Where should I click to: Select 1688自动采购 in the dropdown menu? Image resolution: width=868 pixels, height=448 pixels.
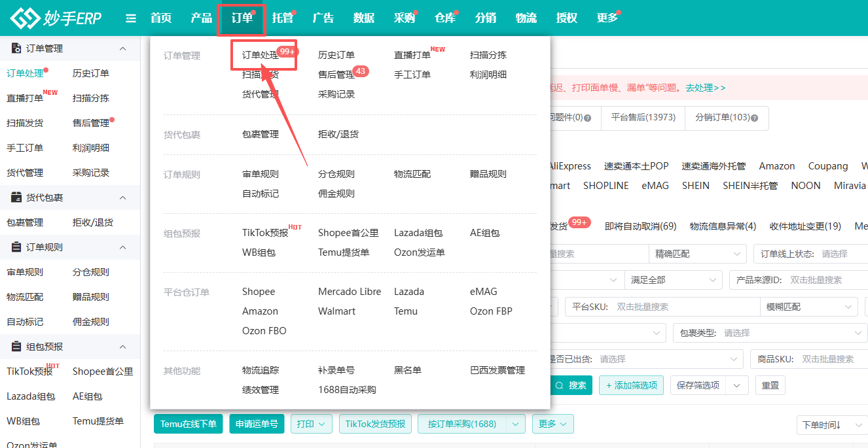click(x=347, y=390)
